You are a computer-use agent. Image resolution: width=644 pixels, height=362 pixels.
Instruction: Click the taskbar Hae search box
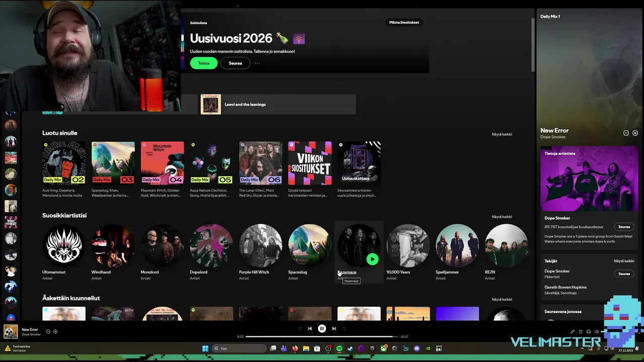click(x=239, y=348)
